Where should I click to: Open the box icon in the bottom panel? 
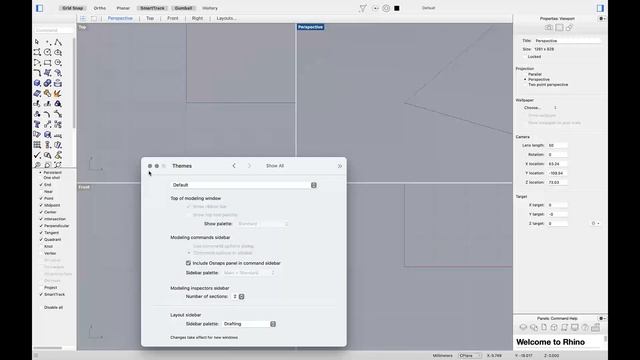point(554,327)
